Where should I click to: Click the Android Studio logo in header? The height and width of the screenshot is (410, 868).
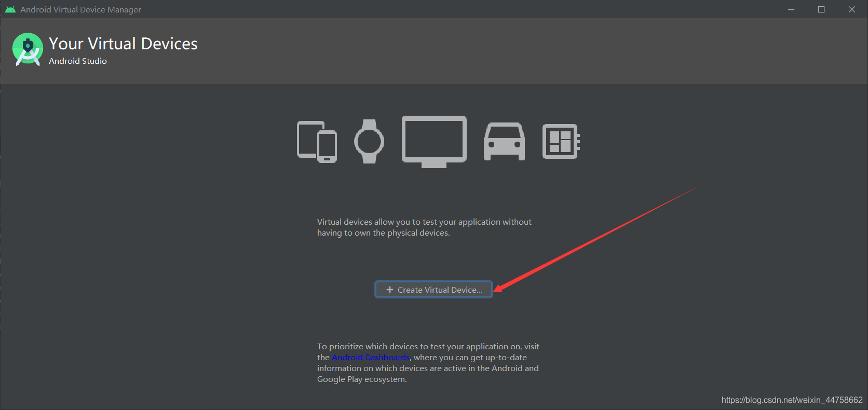pyautogui.click(x=28, y=49)
